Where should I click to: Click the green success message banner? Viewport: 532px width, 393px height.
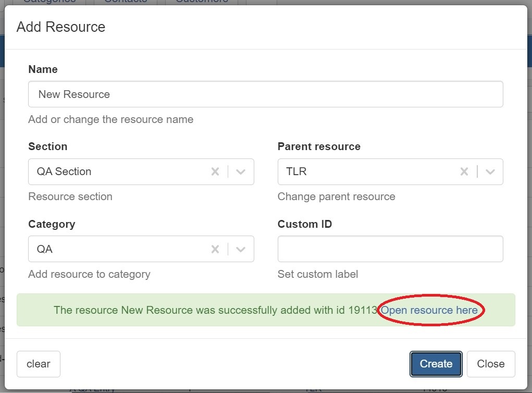(x=208, y=310)
